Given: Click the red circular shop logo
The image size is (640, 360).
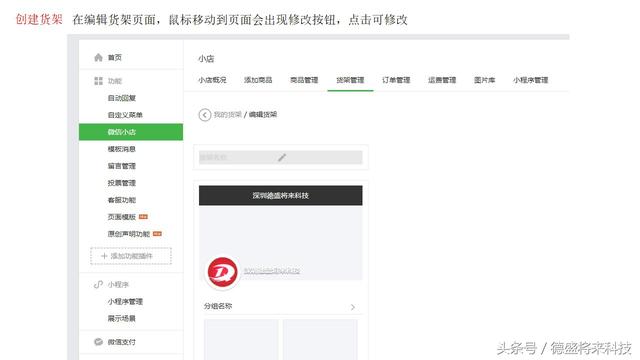Looking at the screenshot, I should tap(222, 272).
